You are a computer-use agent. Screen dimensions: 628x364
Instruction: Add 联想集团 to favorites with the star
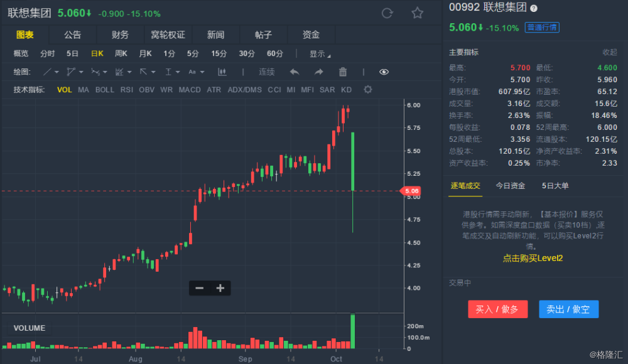[x=418, y=13]
